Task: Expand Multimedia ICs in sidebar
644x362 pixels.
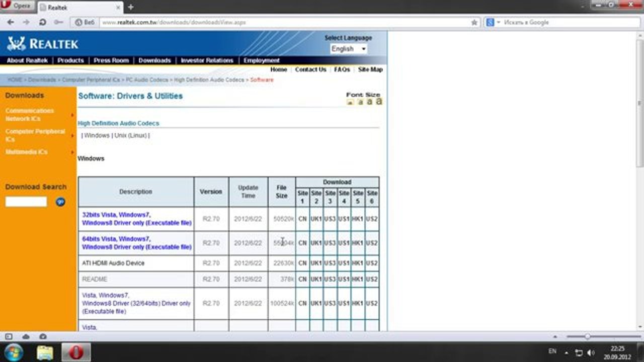Action: click(x=26, y=152)
